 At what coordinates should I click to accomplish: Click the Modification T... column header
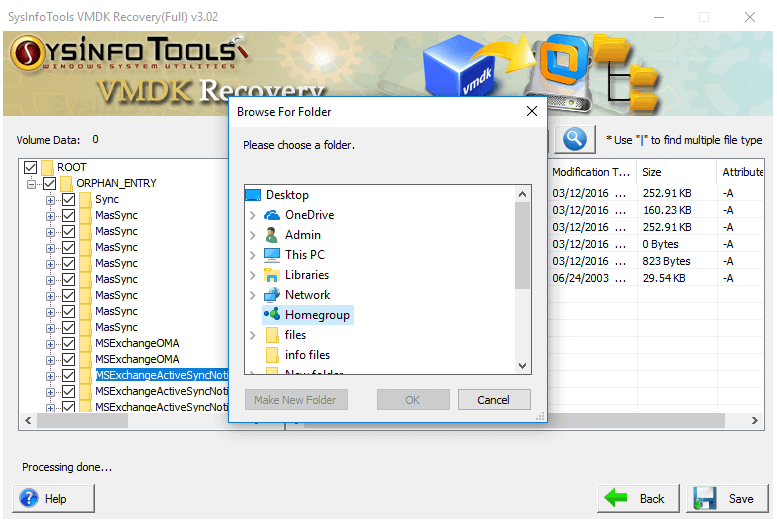pyautogui.click(x=592, y=172)
